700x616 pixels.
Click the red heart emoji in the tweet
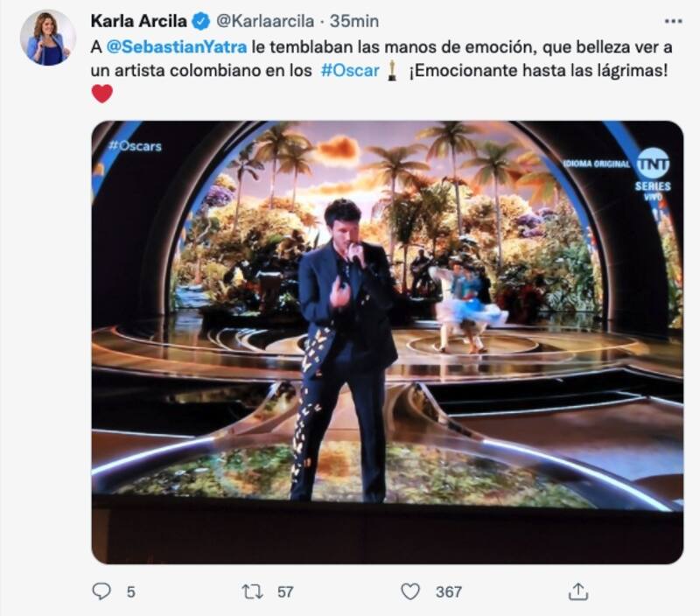click(x=102, y=94)
